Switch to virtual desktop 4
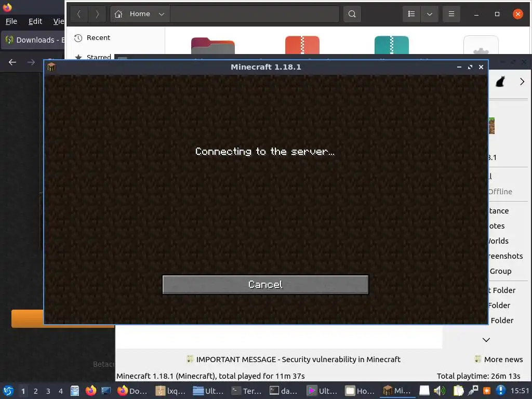The height and width of the screenshot is (399, 532). [61, 391]
